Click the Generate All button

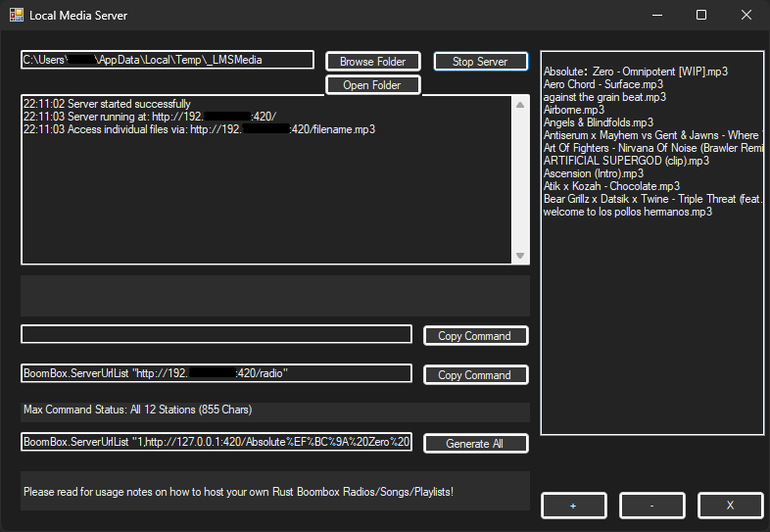click(x=475, y=443)
